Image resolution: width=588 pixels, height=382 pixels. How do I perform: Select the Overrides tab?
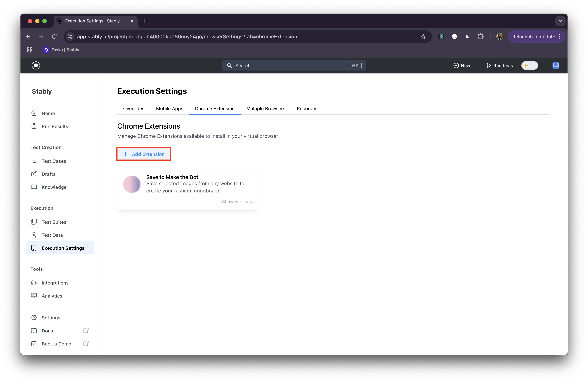pos(134,109)
